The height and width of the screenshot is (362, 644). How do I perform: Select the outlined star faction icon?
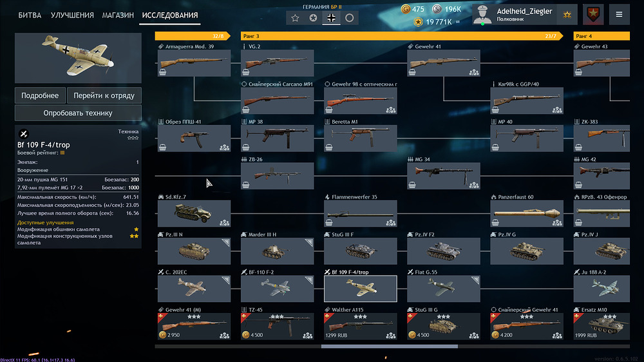click(295, 17)
